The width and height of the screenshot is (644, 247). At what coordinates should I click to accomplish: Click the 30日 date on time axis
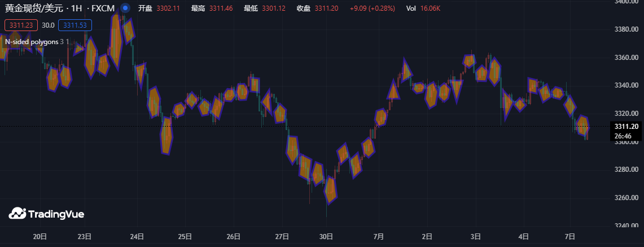326,237
